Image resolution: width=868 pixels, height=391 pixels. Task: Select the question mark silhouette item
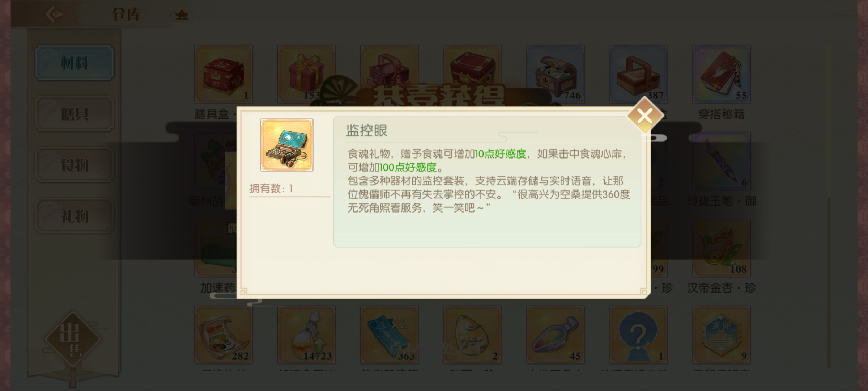click(x=638, y=335)
